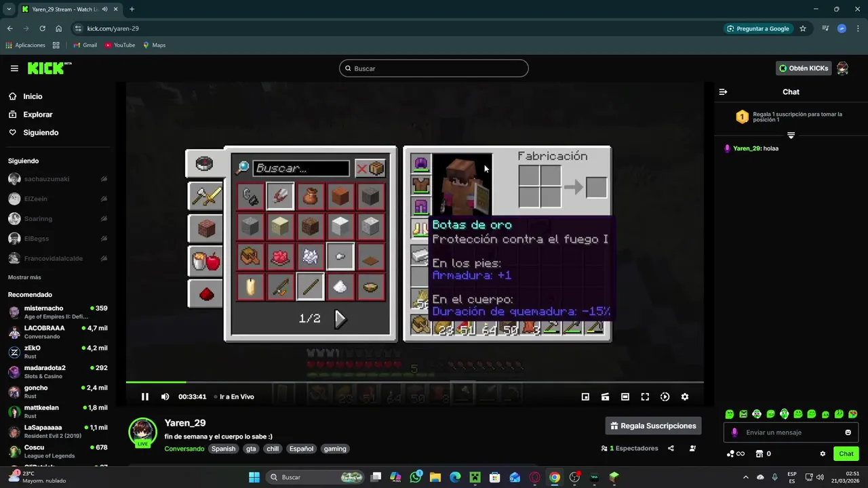
Task: Share the stream via share icon
Action: (671, 448)
